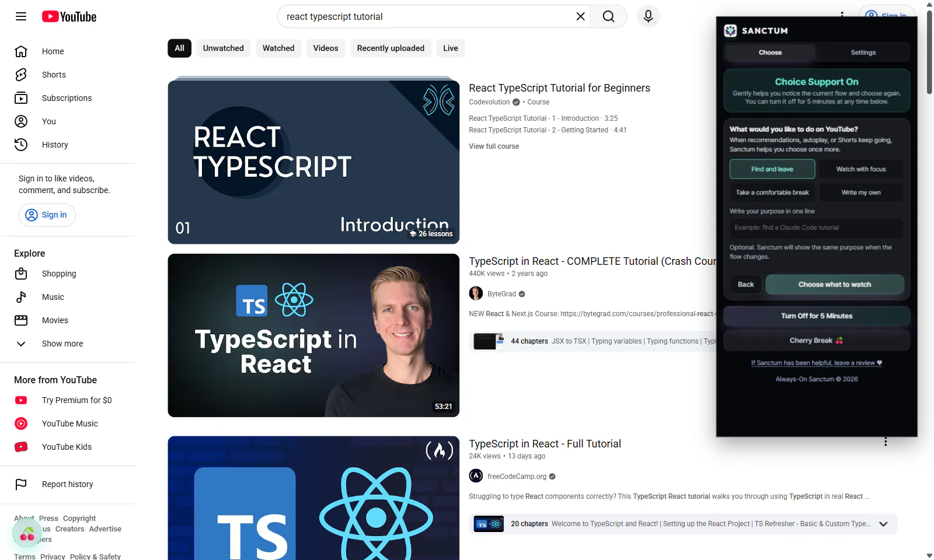Click the Back button in Sanctum
Viewport: 934px width, 560px height.
[x=745, y=285]
